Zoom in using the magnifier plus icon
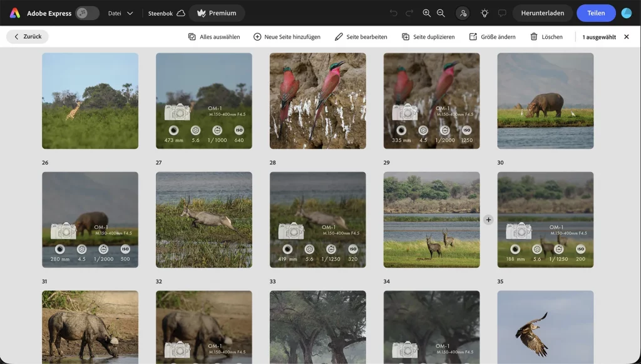This screenshot has width=641, height=364. [426, 13]
